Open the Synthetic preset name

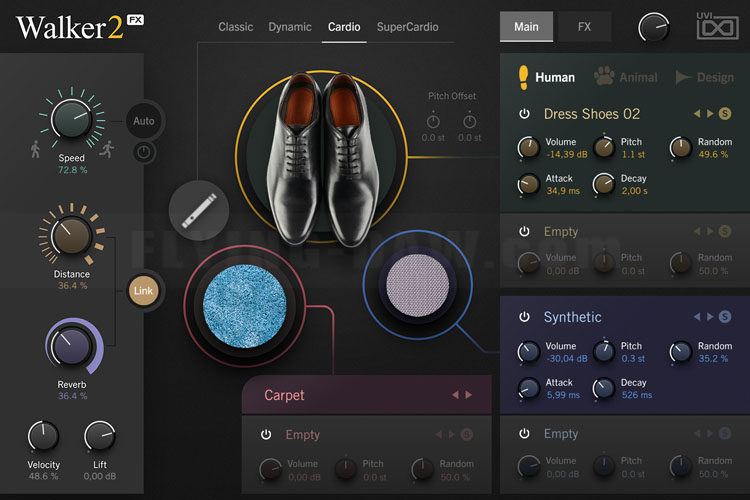(573, 317)
